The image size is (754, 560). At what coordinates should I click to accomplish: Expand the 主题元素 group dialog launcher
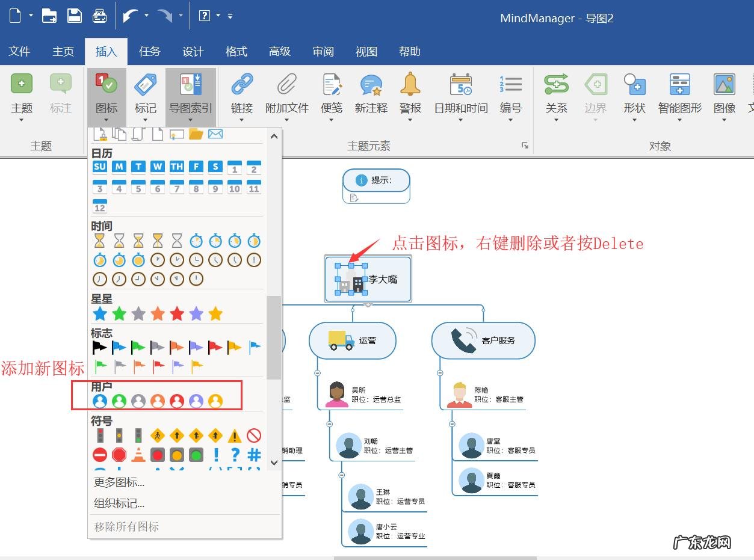point(525,146)
